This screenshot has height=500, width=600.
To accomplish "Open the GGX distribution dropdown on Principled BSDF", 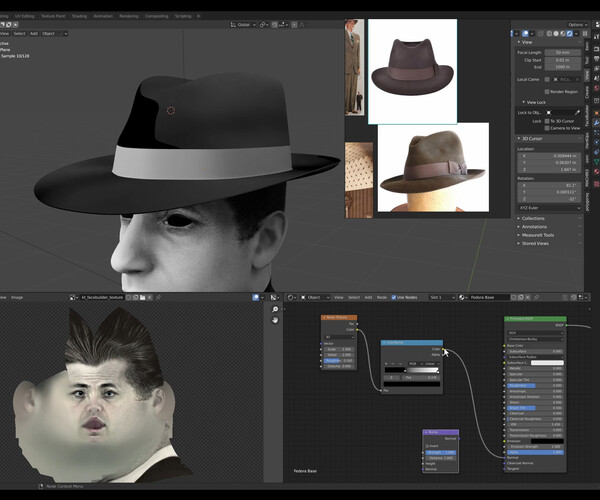I will click(535, 333).
